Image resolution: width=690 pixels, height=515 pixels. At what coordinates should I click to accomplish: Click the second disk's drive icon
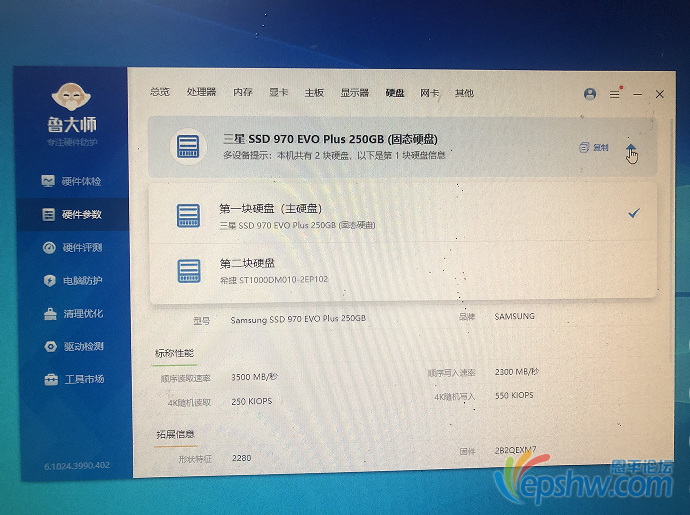(x=189, y=271)
